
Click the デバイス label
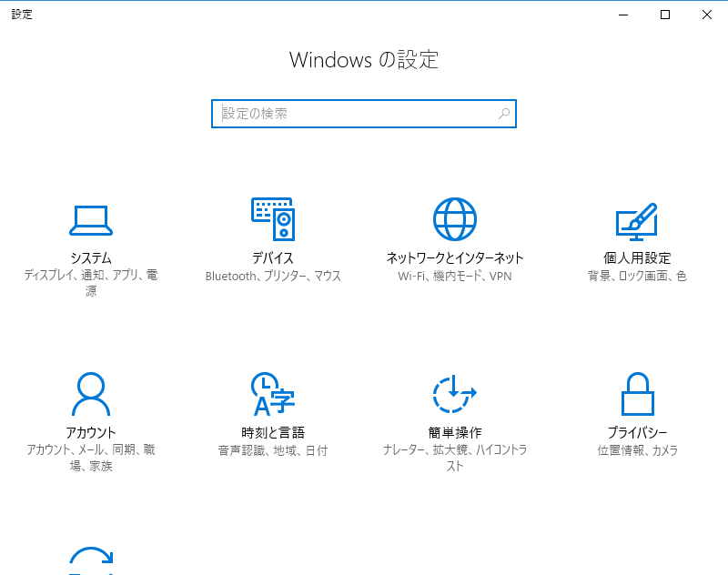(273, 258)
